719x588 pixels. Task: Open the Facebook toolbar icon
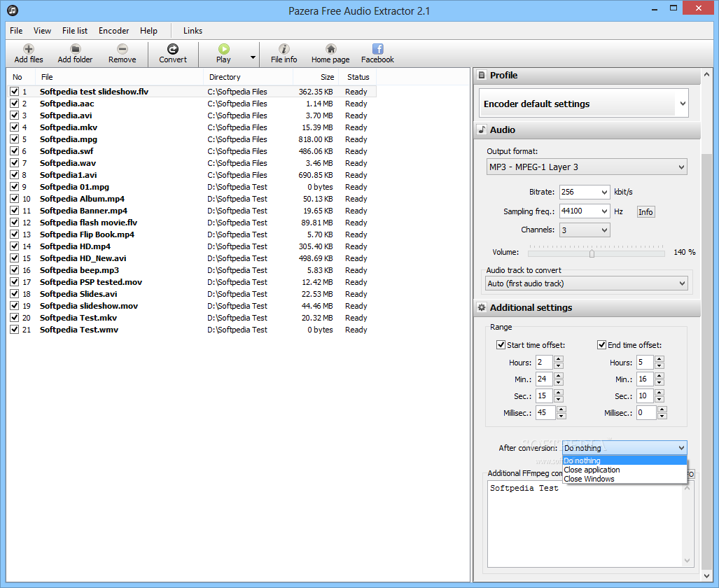click(377, 48)
